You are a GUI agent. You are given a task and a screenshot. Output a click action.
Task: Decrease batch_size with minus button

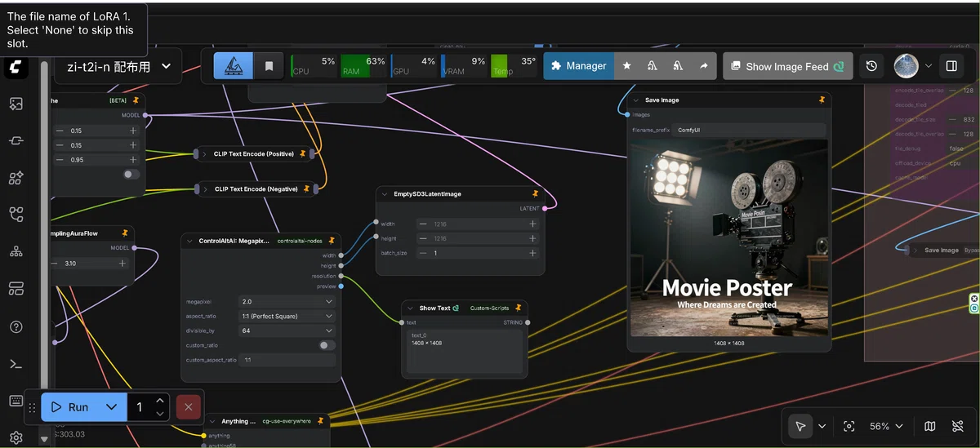[422, 253]
